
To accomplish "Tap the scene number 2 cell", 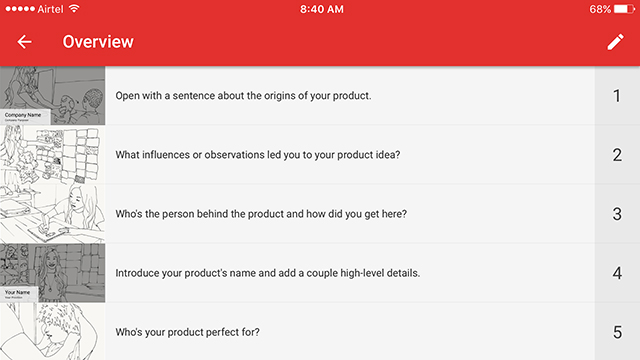I will pyautogui.click(x=617, y=155).
